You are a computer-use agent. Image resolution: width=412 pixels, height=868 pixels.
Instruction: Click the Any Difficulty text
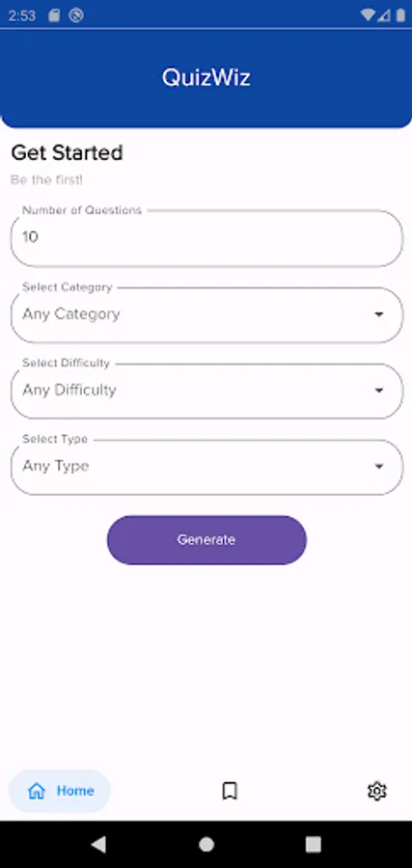(69, 391)
